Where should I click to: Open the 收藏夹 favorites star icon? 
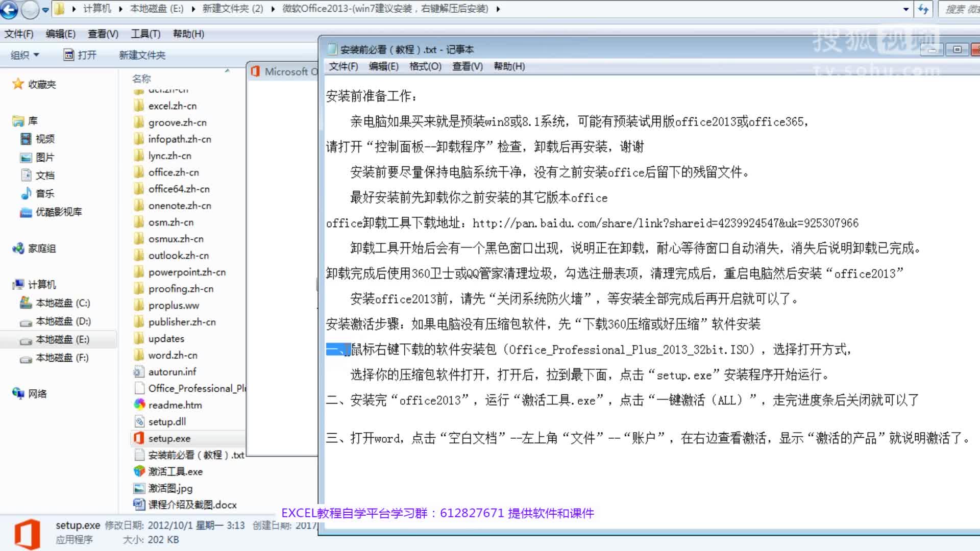click(18, 84)
